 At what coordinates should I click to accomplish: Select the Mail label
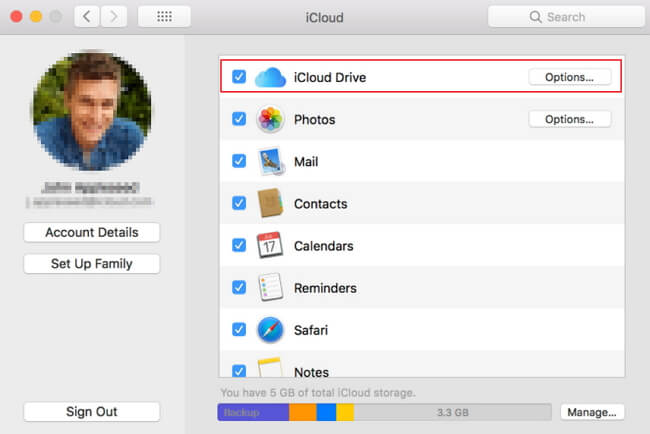pos(306,162)
